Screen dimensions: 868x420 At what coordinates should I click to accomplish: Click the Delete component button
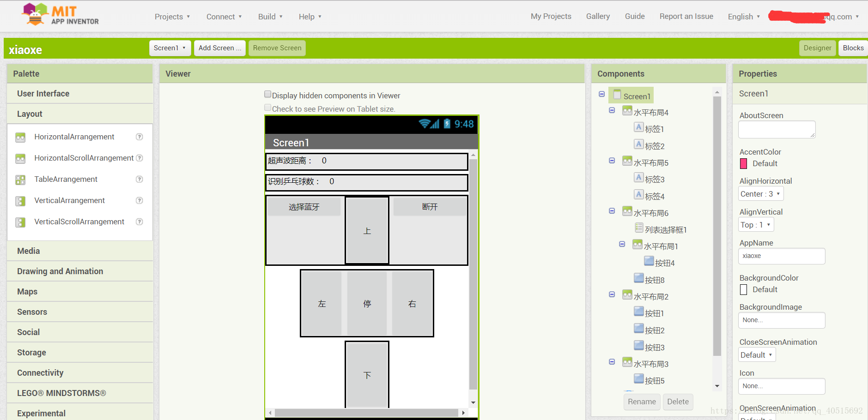[x=677, y=402]
